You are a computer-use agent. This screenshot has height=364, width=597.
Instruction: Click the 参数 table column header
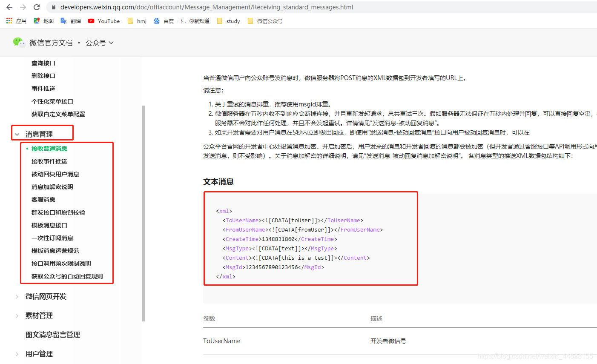point(209,318)
